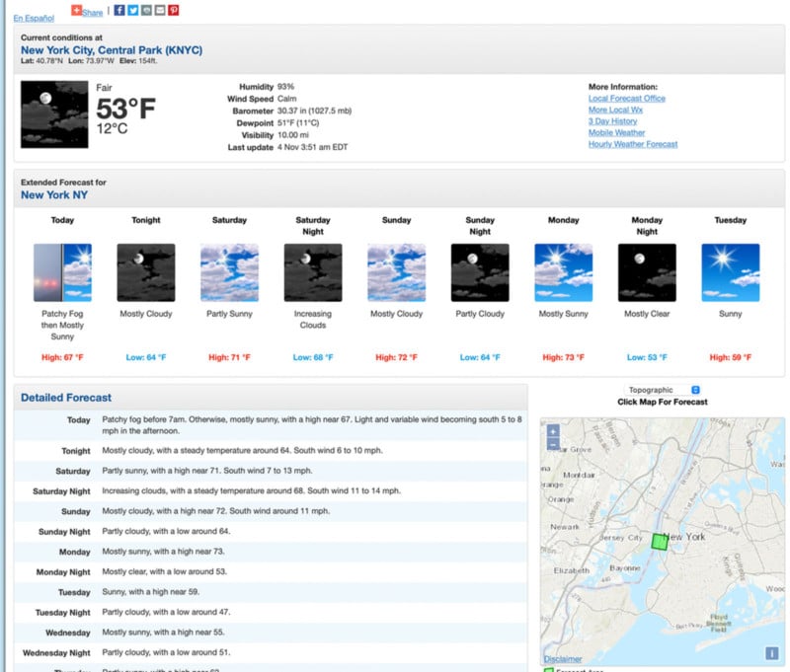Click High: 59 °F under Tuesday

(731, 357)
